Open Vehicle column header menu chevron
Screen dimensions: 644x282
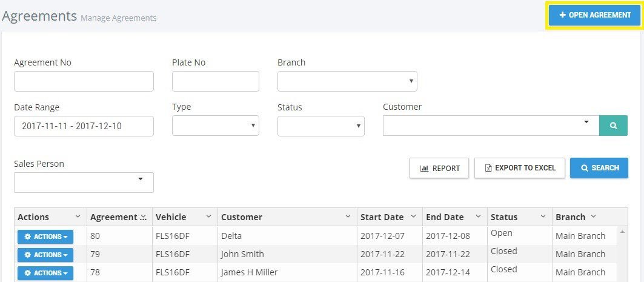tap(208, 217)
